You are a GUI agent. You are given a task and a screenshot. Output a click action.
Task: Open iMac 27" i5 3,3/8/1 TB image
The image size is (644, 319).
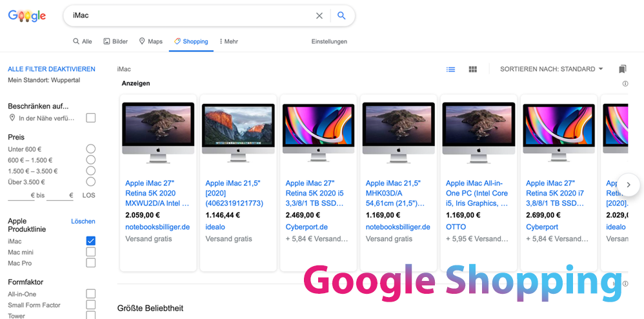pyautogui.click(x=318, y=132)
